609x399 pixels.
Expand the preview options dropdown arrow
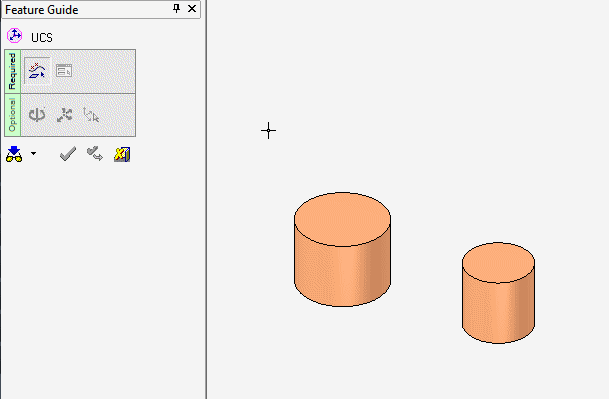tap(33, 153)
